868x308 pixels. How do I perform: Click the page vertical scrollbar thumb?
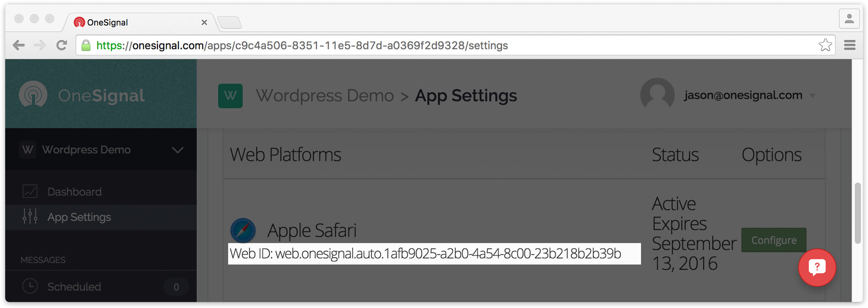858,213
